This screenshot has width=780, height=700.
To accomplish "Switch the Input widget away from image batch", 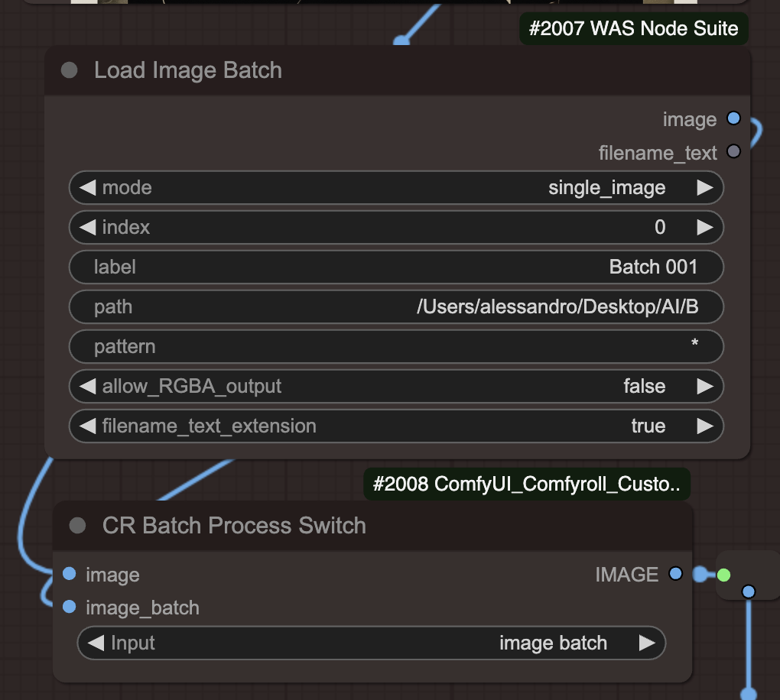I will [648, 643].
